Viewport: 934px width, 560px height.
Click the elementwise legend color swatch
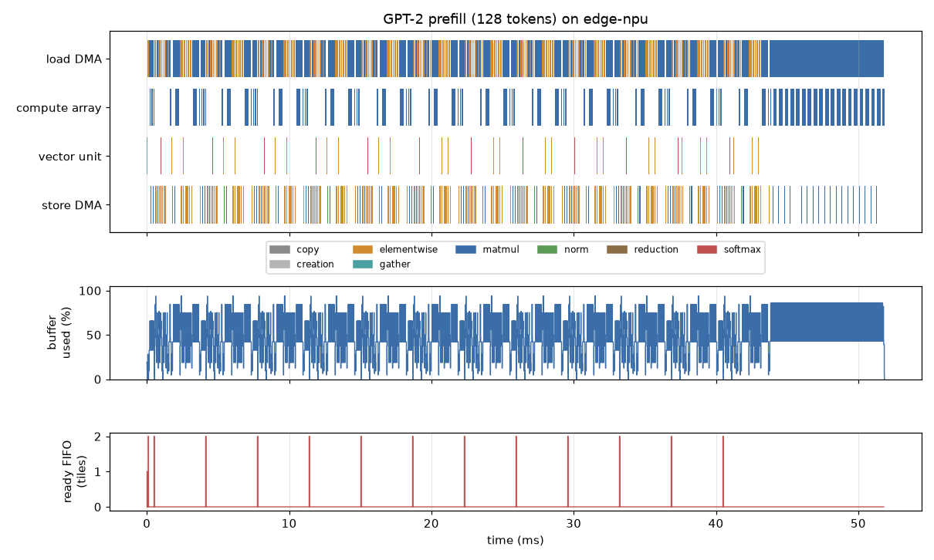tap(362, 249)
